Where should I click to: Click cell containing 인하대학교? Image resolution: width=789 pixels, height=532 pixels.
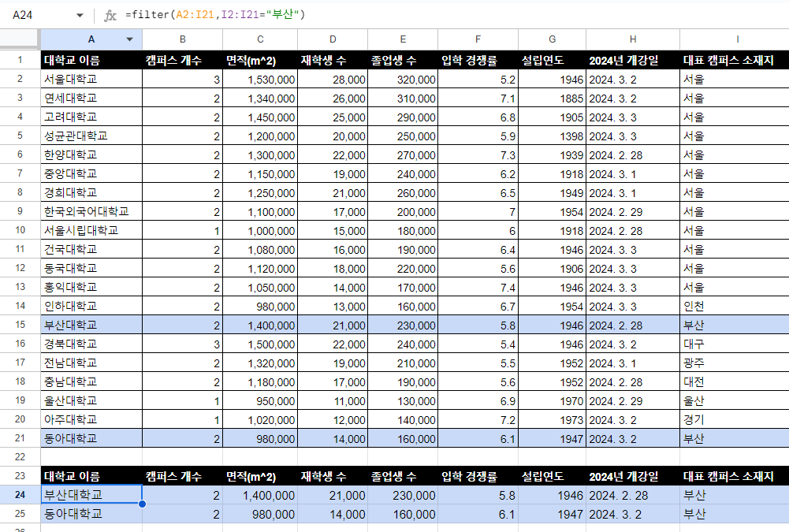91,306
